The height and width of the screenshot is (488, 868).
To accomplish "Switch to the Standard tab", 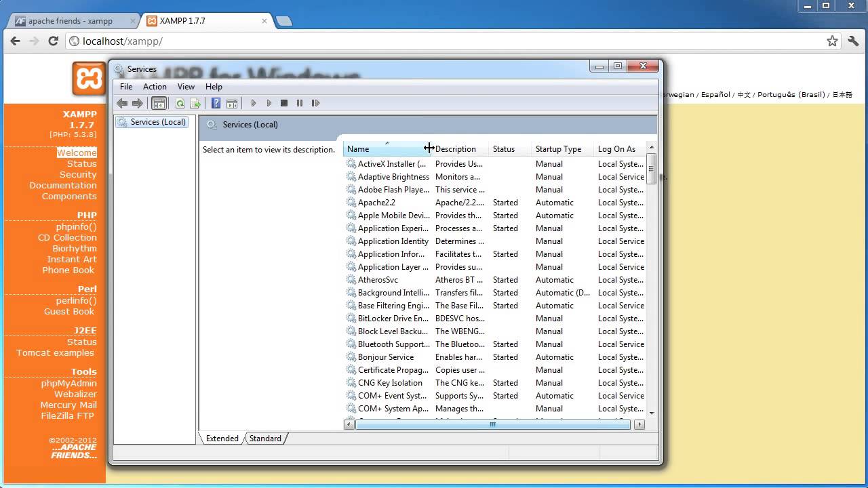I will [265, 439].
